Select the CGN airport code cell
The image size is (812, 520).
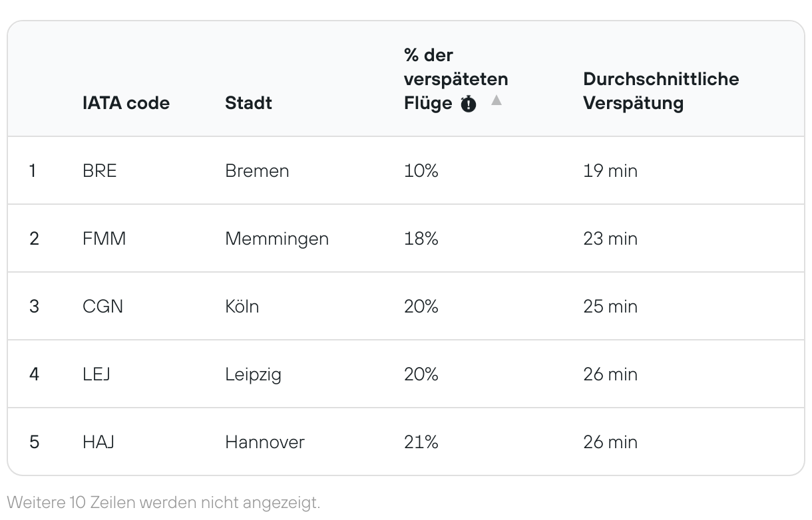pyautogui.click(x=102, y=307)
